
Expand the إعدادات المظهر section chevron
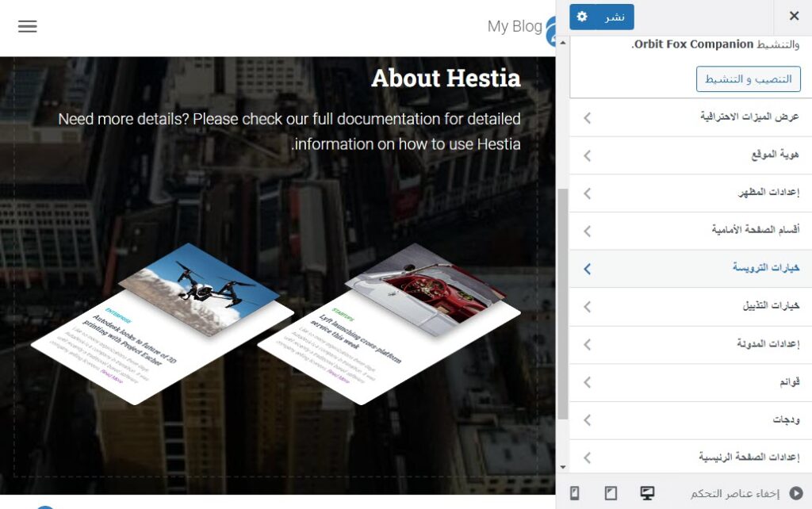click(x=587, y=193)
